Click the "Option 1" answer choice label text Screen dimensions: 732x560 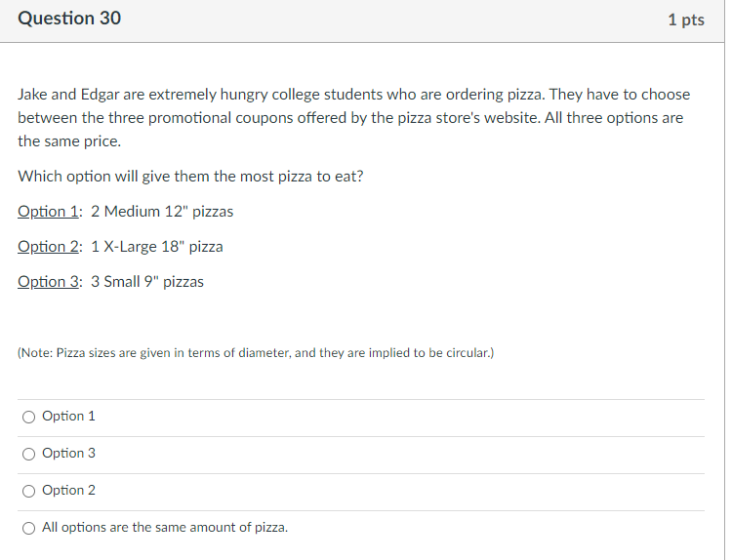(69, 417)
